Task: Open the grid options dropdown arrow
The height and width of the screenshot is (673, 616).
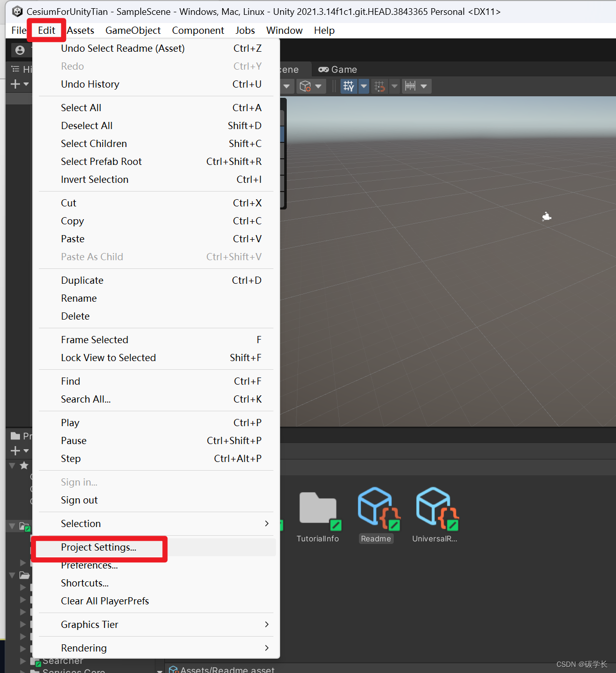Action: coord(364,86)
